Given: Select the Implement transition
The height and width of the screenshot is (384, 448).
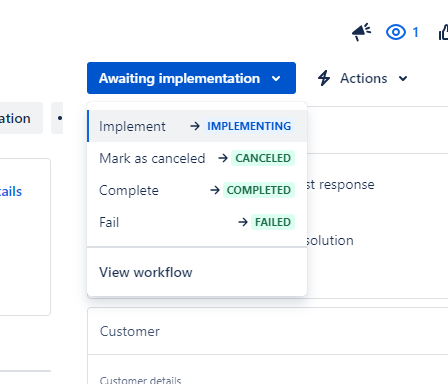Looking at the screenshot, I should click(197, 126).
